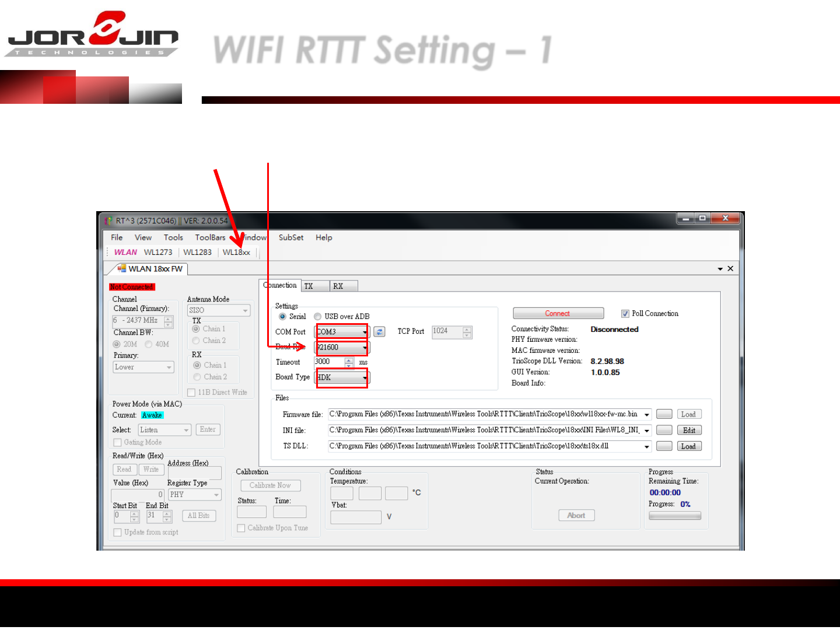Expand the Firmware file path dropdown

pyautogui.click(x=646, y=415)
